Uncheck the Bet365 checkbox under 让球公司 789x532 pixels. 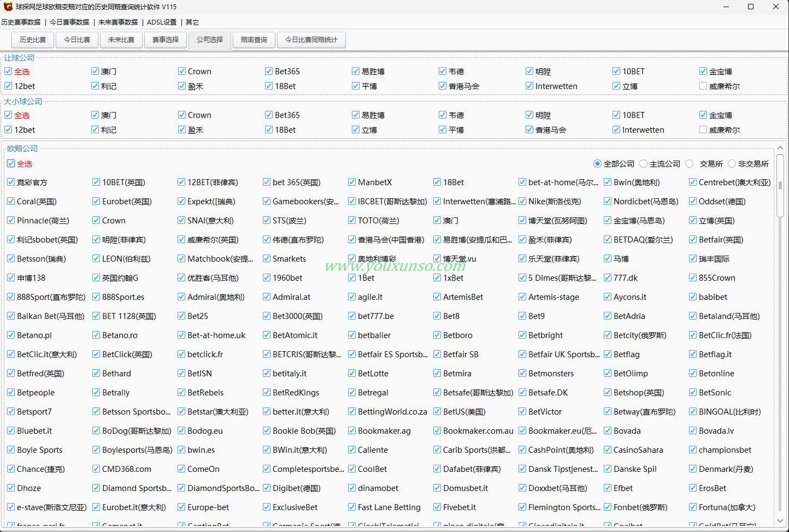[x=269, y=71]
